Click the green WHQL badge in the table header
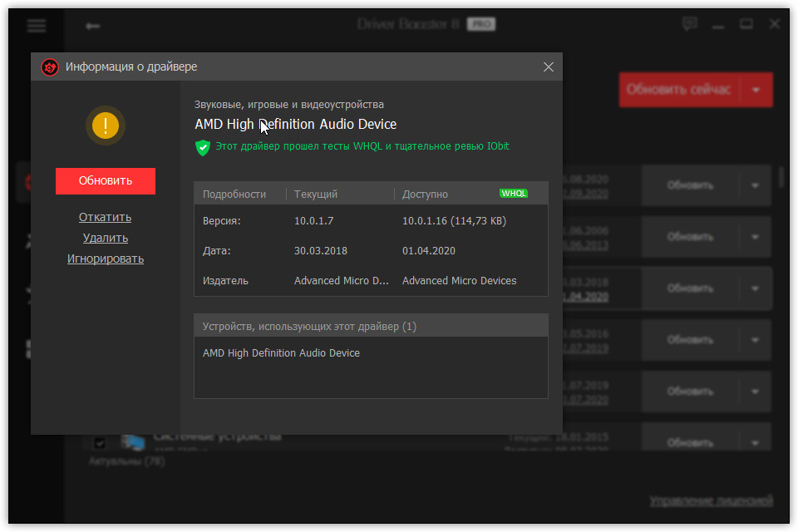 (514, 194)
